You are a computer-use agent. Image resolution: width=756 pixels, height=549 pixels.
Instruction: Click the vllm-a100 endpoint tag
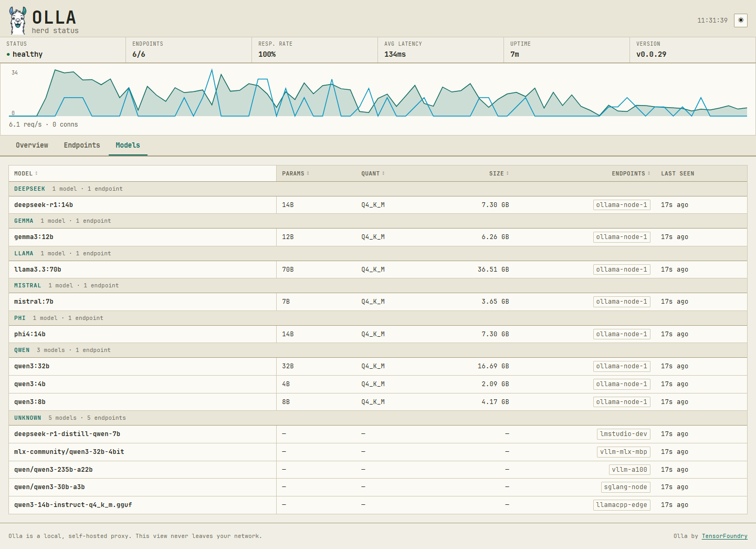coord(629,470)
